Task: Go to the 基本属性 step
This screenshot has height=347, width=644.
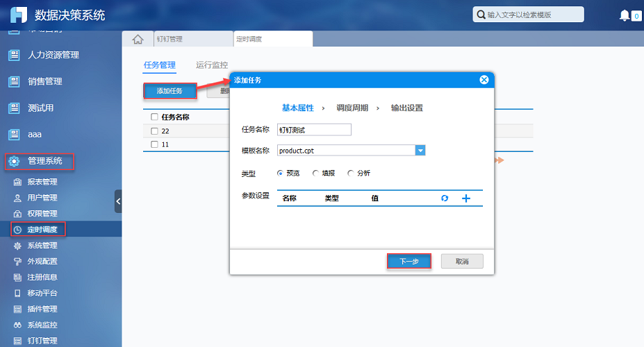Action: [298, 108]
